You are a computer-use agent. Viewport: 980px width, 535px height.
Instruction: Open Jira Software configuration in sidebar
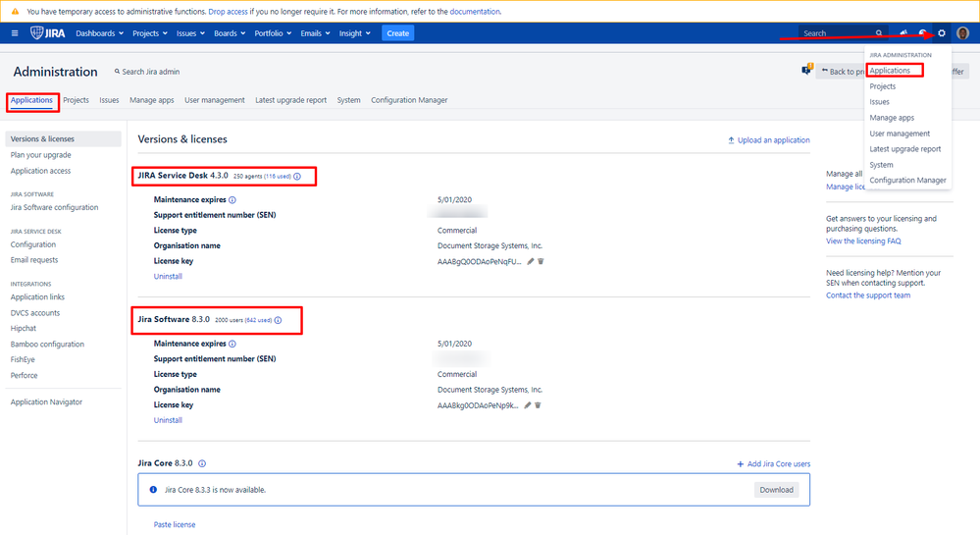(54, 207)
